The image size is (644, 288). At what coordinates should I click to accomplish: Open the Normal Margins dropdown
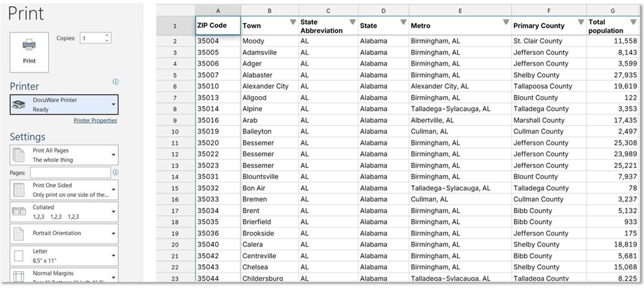coord(64,275)
